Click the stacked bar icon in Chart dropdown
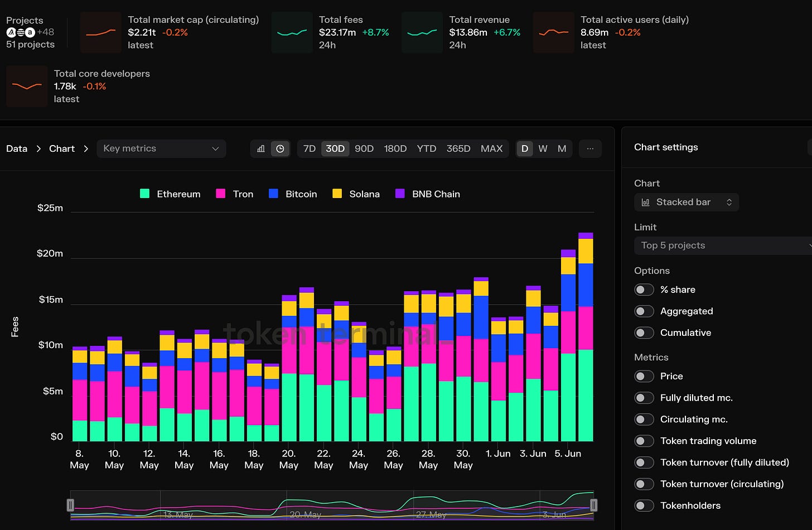Screen dimensions: 812x530 [645, 203]
